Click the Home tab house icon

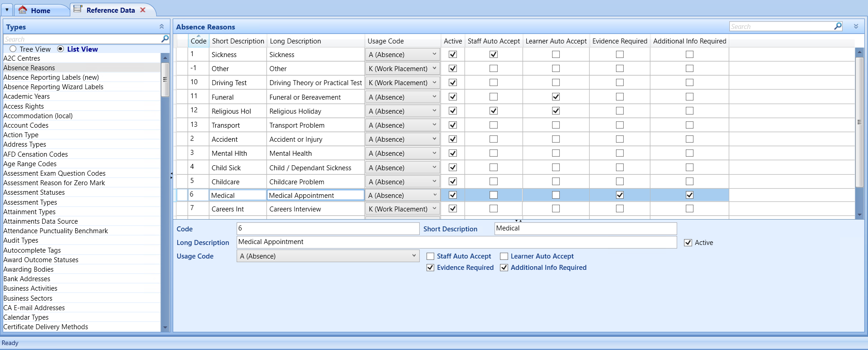(x=23, y=10)
